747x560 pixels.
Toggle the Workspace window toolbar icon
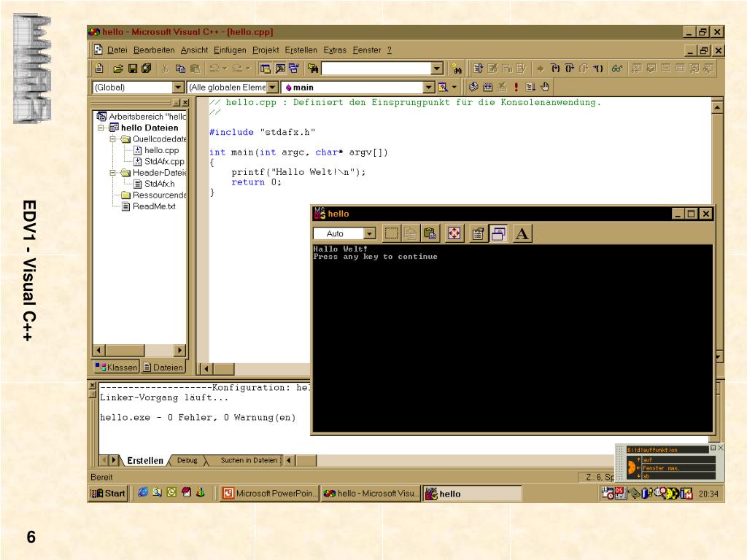click(265, 69)
